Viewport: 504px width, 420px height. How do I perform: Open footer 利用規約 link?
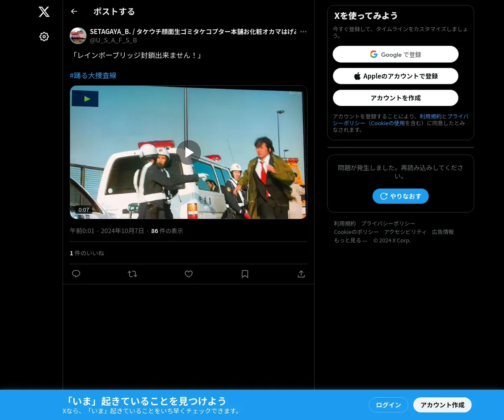coord(345,223)
